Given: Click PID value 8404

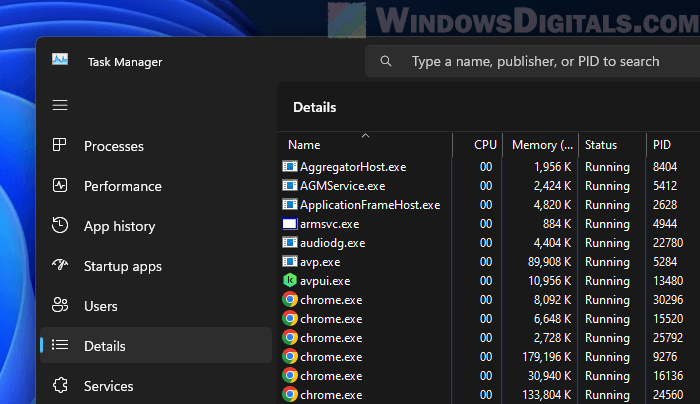Looking at the screenshot, I should (x=665, y=167).
